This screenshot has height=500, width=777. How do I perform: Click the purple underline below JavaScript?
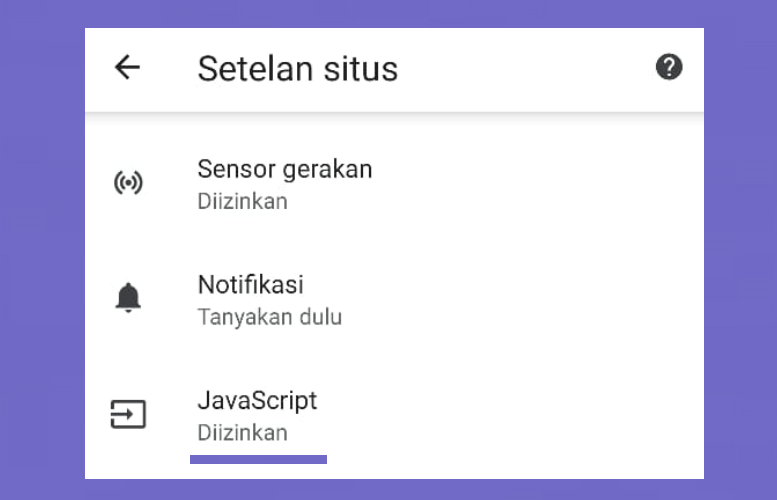258,459
